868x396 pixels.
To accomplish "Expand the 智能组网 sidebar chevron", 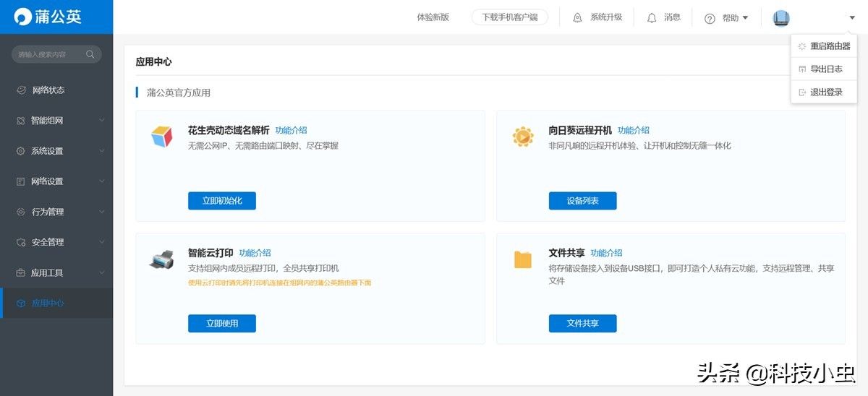I will click(x=102, y=121).
